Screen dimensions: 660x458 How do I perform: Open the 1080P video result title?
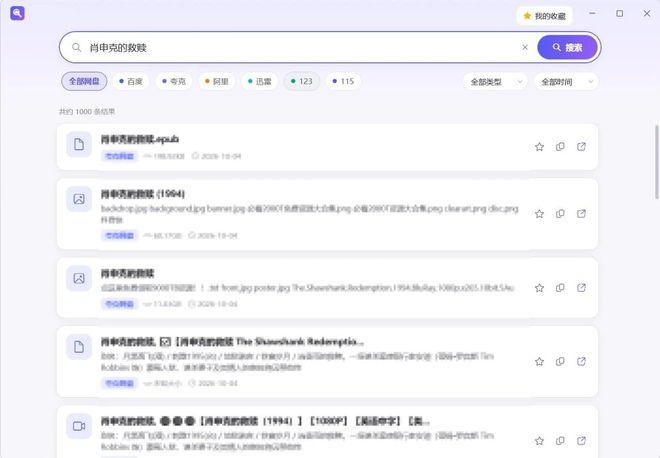point(265,421)
